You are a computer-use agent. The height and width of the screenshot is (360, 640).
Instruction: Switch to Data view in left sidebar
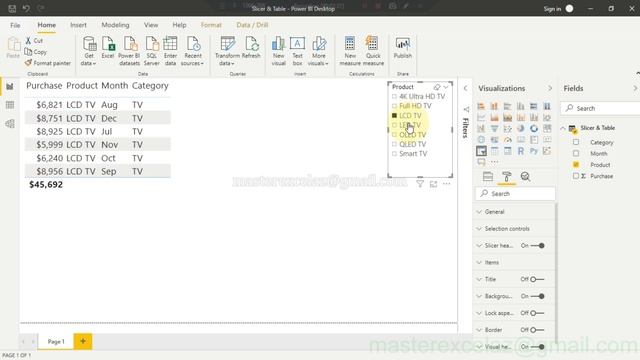[10, 105]
